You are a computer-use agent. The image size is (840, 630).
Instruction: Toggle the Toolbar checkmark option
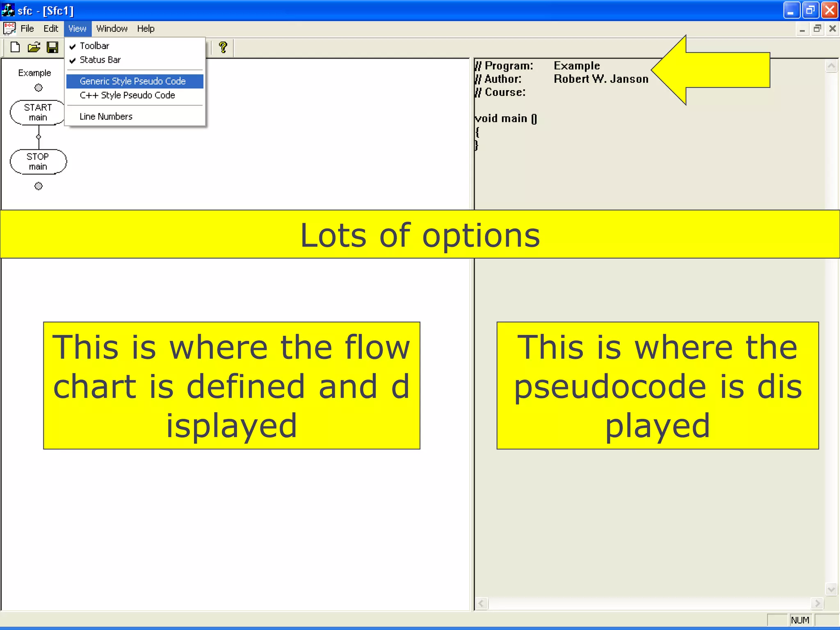click(x=135, y=46)
